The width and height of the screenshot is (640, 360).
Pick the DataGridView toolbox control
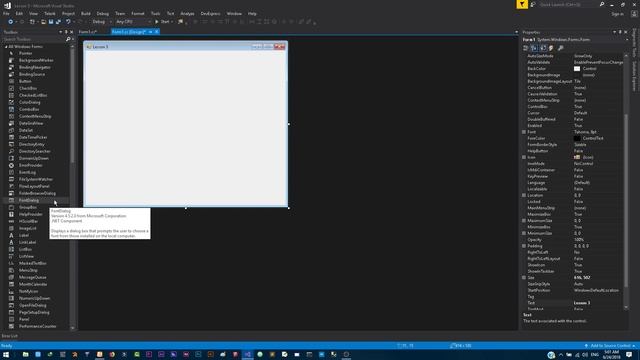coord(31,123)
